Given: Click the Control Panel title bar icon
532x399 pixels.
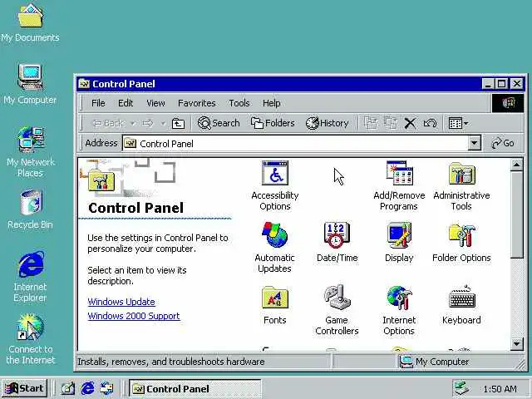Looking at the screenshot, I should coord(84,83).
